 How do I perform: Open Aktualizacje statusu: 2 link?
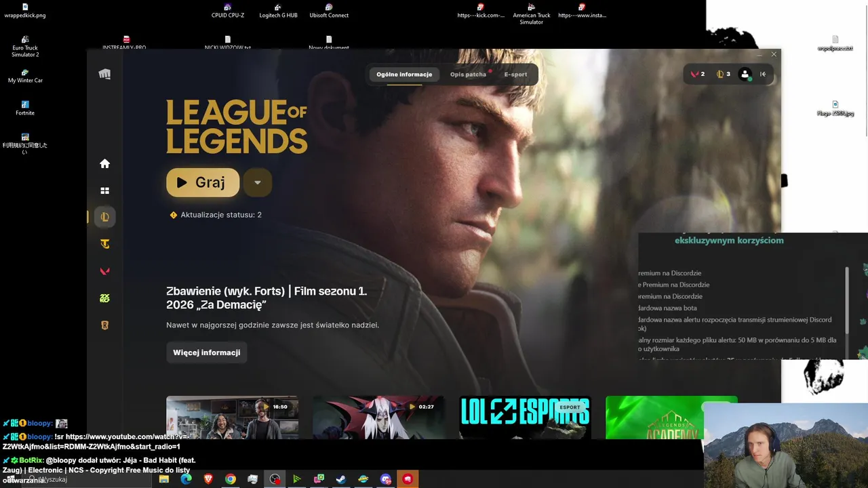click(x=221, y=215)
